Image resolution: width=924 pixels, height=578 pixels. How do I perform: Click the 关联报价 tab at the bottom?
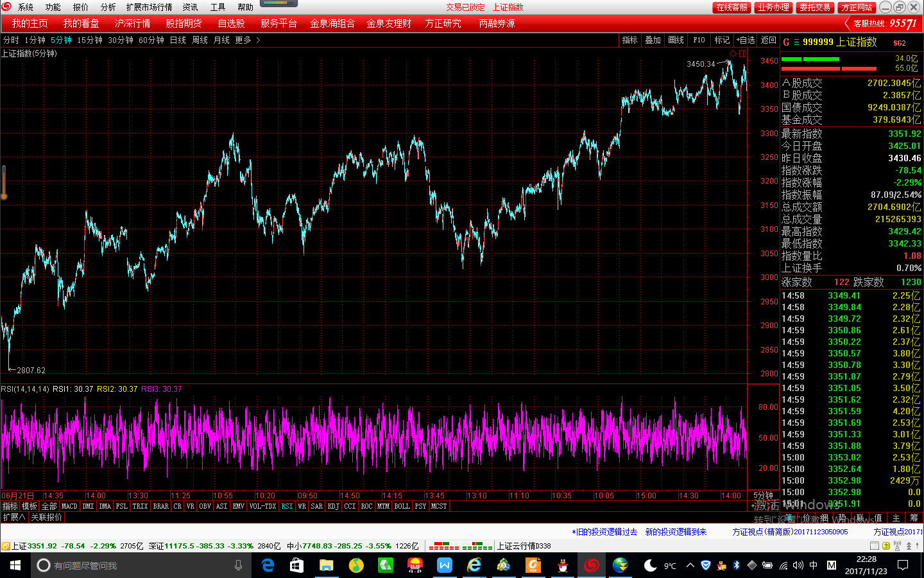coord(46,517)
